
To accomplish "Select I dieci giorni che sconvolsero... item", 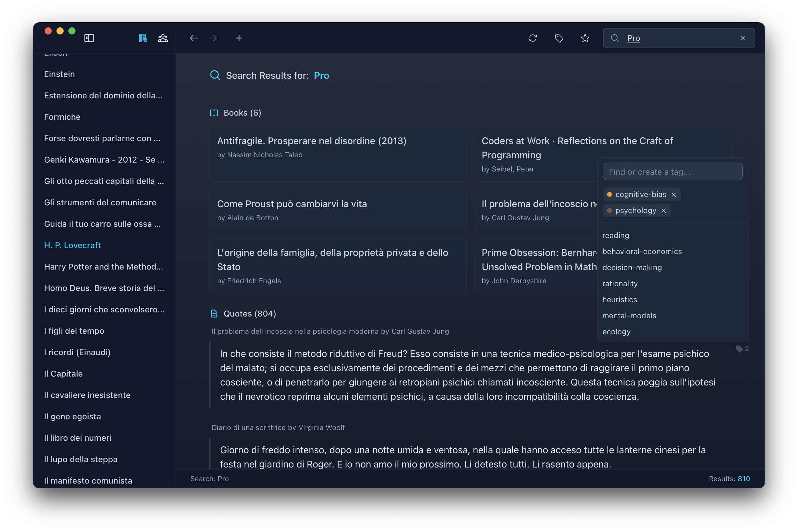I will pos(104,309).
